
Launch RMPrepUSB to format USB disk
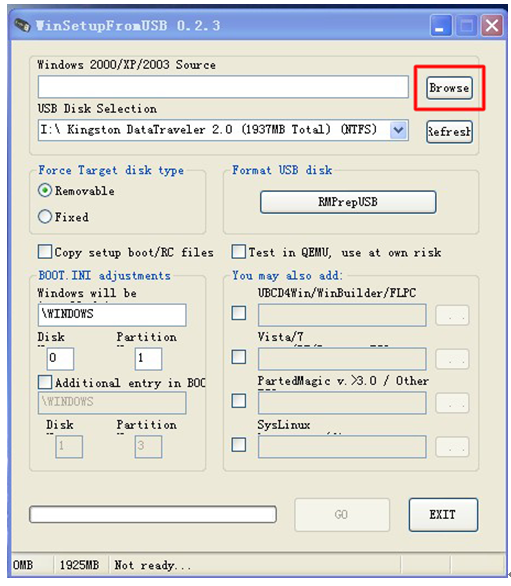pos(348,202)
